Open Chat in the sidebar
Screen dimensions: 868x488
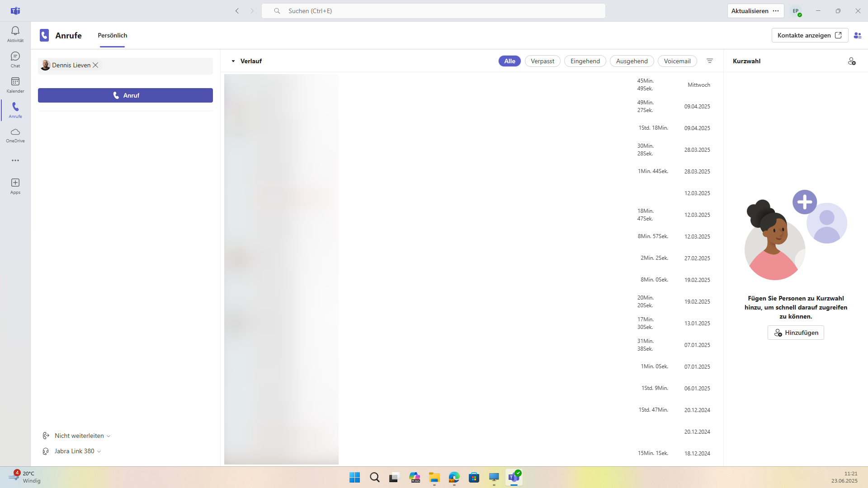[15, 59]
